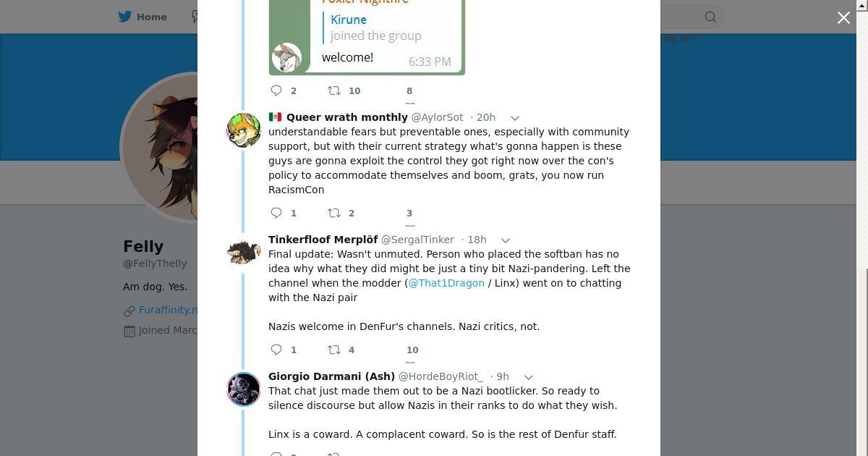Image resolution: width=868 pixels, height=456 pixels.
Task: Click the search magnifier icon
Action: click(x=710, y=17)
